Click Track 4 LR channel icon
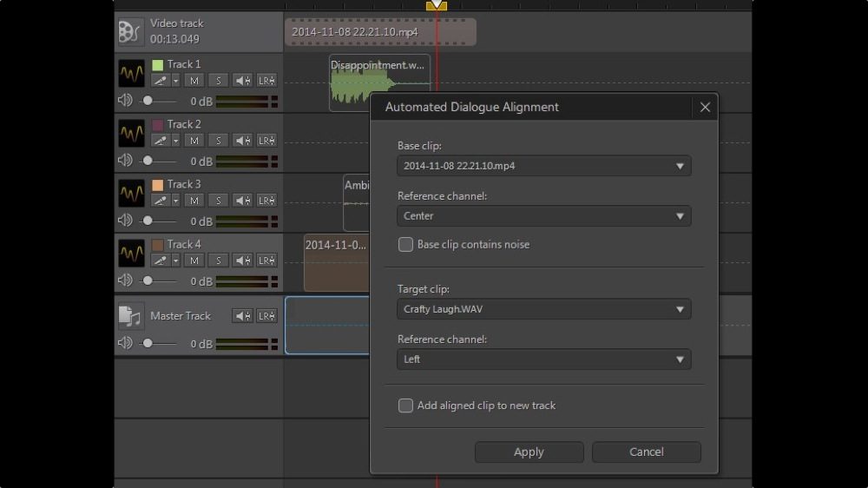 click(x=266, y=260)
